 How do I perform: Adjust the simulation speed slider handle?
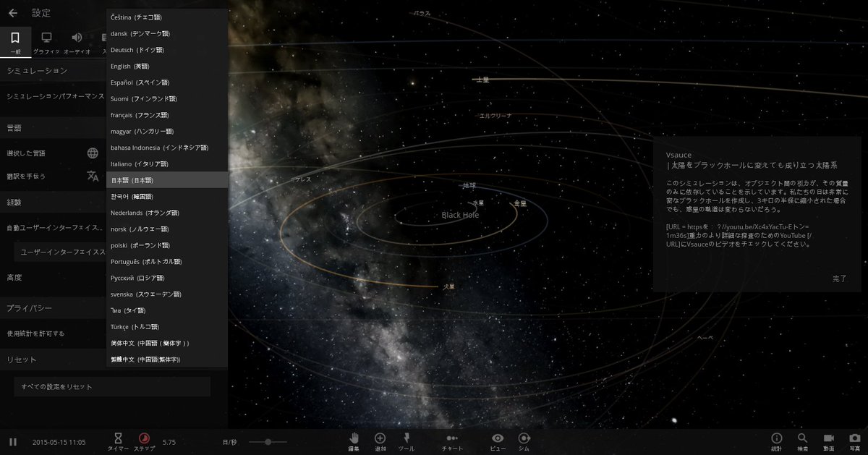pos(269,441)
